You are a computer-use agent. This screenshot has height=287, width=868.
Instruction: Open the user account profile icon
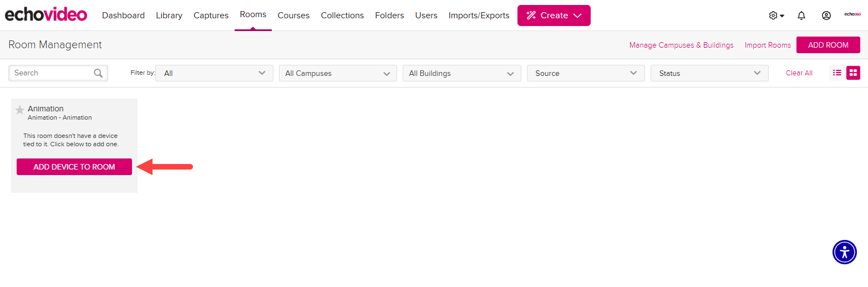(x=826, y=16)
